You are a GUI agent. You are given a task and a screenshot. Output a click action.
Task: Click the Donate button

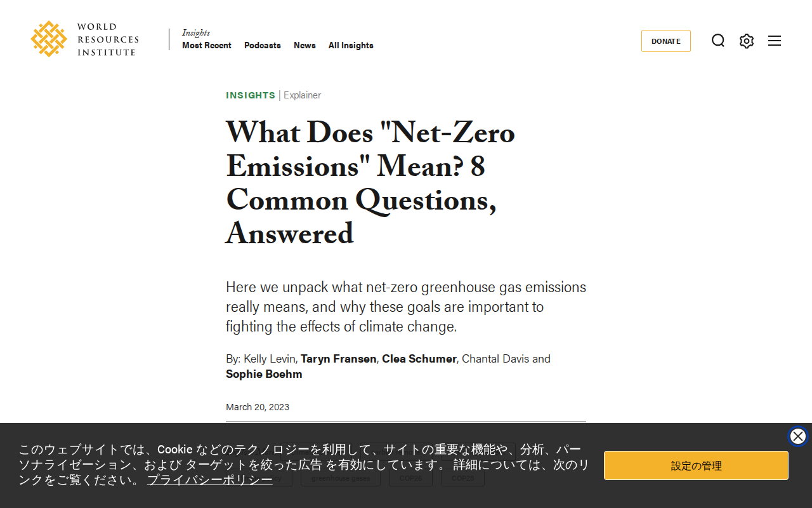[x=666, y=41]
